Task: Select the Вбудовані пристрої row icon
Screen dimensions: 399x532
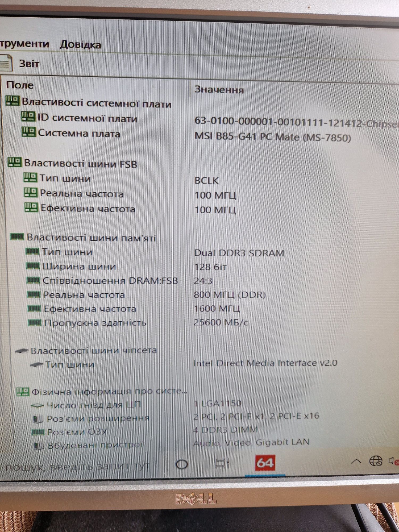Action: (x=39, y=446)
